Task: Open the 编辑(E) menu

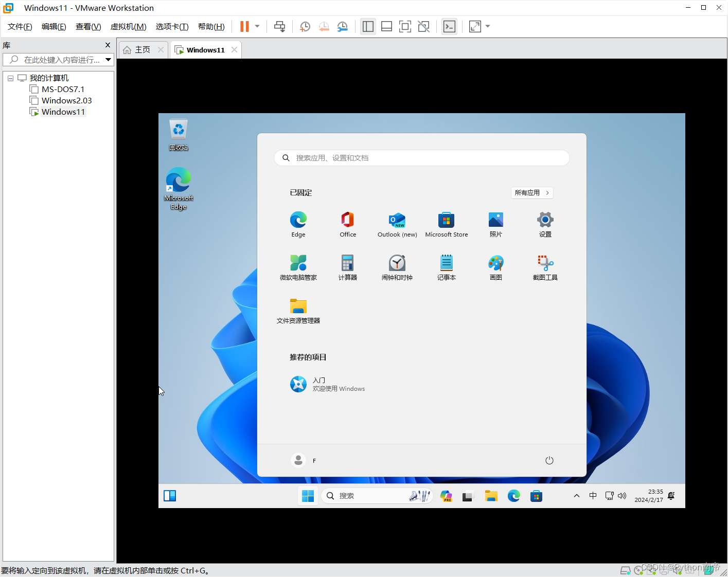Action: (54, 27)
